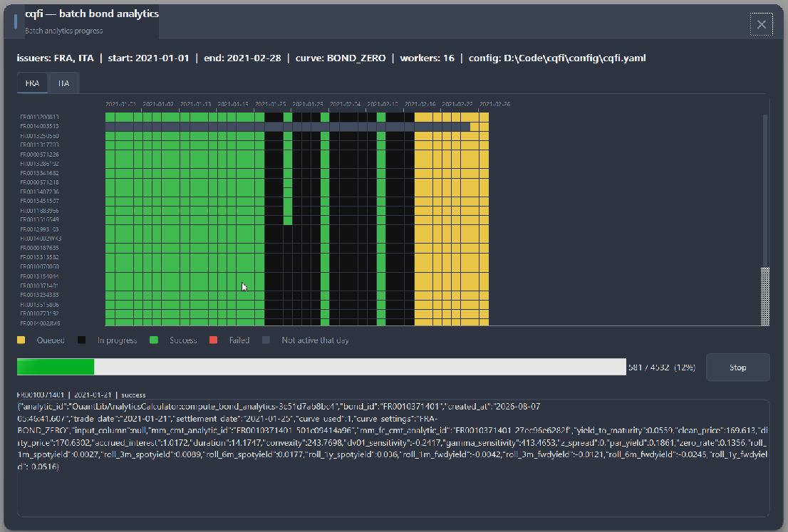Select bond row label FR0000187635
The width and height of the screenshot is (788, 532).
click(x=39, y=248)
